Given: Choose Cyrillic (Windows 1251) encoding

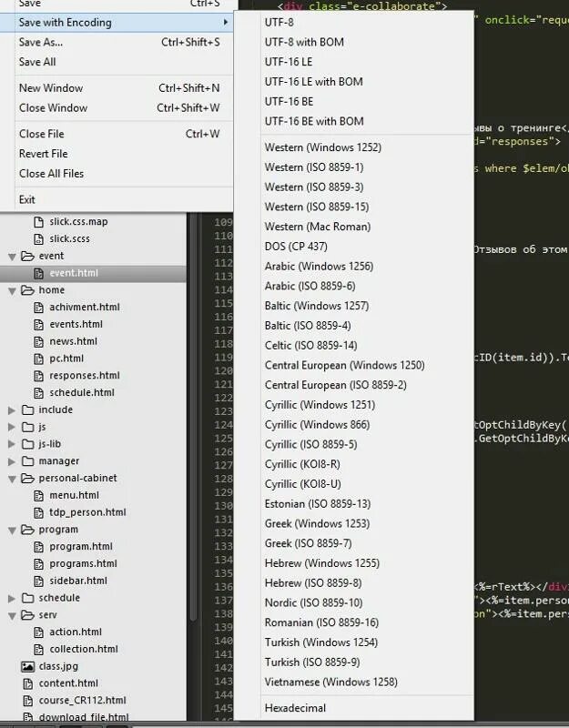Looking at the screenshot, I should pos(353,405).
